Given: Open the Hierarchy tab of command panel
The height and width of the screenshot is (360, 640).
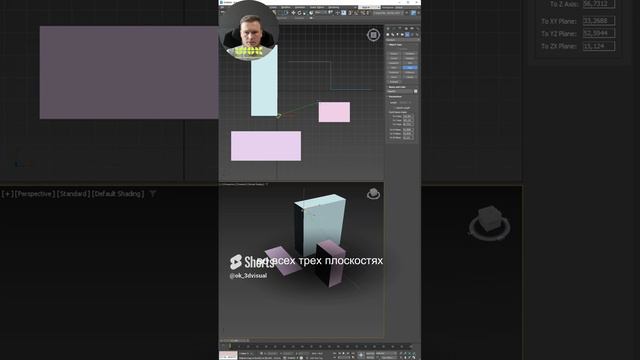Looking at the screenshot, I should [400, 28].
